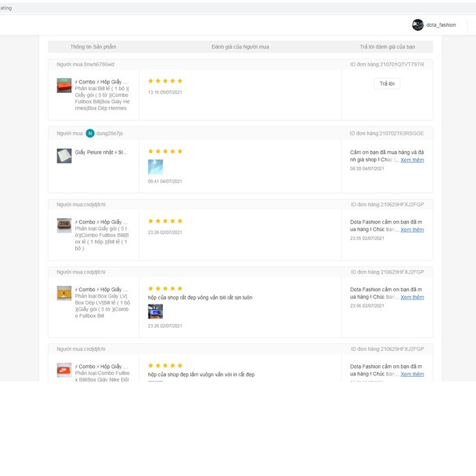The image size is (476, 476).
Task: Click the five-star rating dated 13:16 05/07/2021
Action: click(x=166, y=81)
